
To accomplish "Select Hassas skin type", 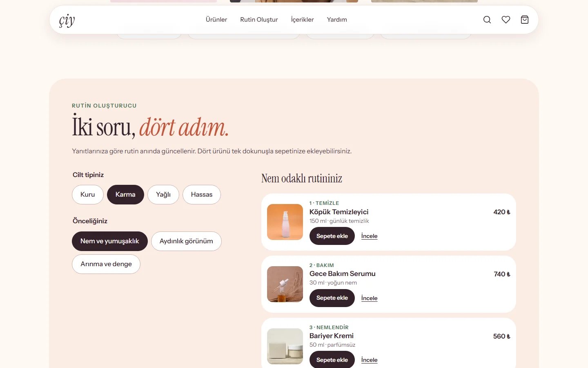I will tap(202, 195).
